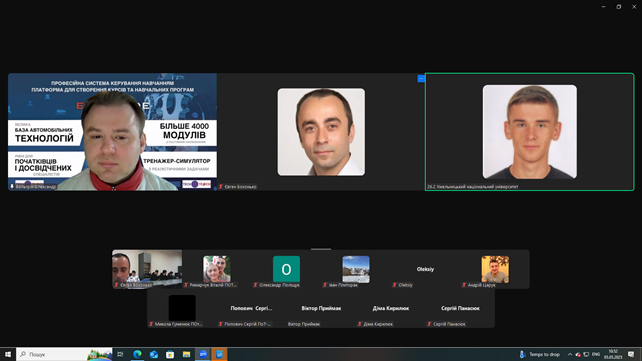Expand hidden system tray icons
642x361 pixels.
pyautogui.click(x=570, y=354)
